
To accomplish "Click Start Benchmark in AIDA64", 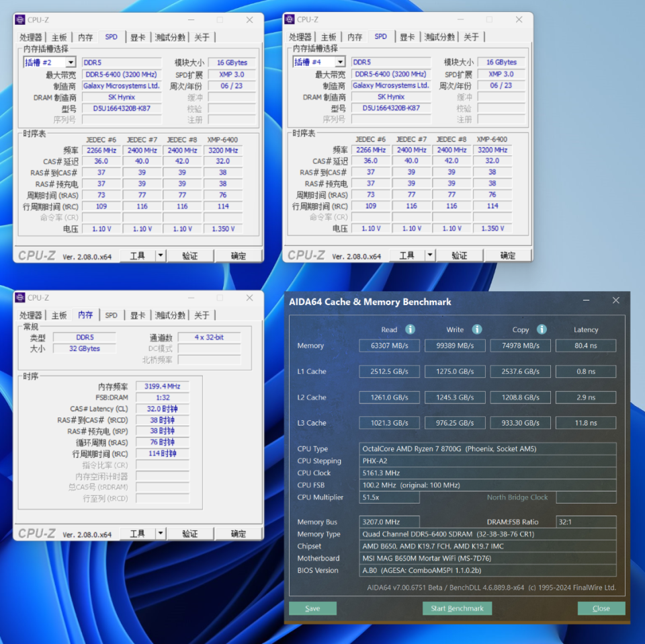I will coord(457,608).
